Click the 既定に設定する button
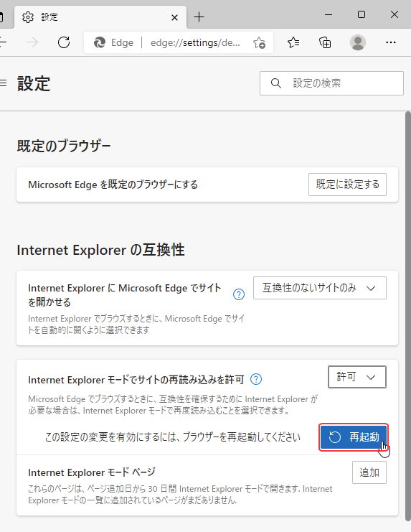Screen dimensions: 411x532 347,185
